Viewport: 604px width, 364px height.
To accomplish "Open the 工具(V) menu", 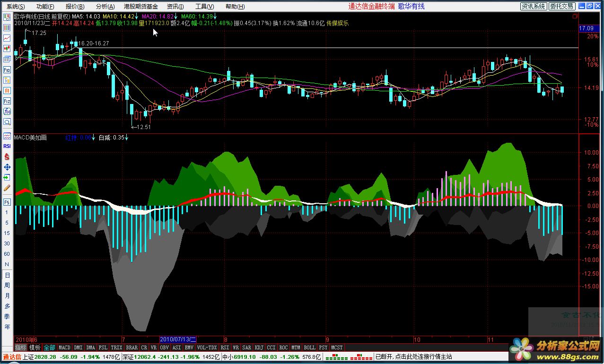I will coord(204,7).
